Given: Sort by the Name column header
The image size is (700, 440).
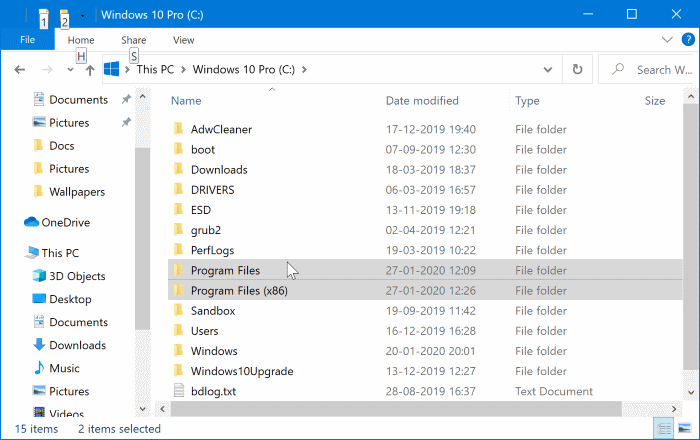Looking at the screenshot, I should [186, 101].
